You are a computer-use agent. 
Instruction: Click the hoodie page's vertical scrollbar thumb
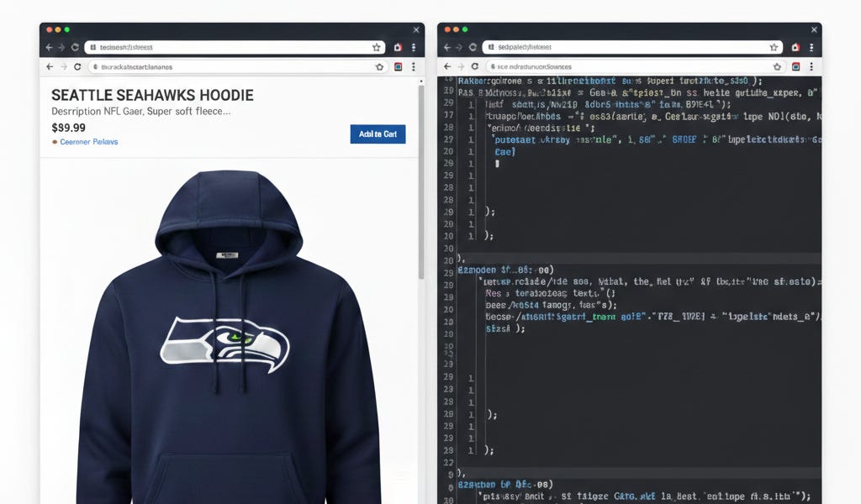click(421, 182)
